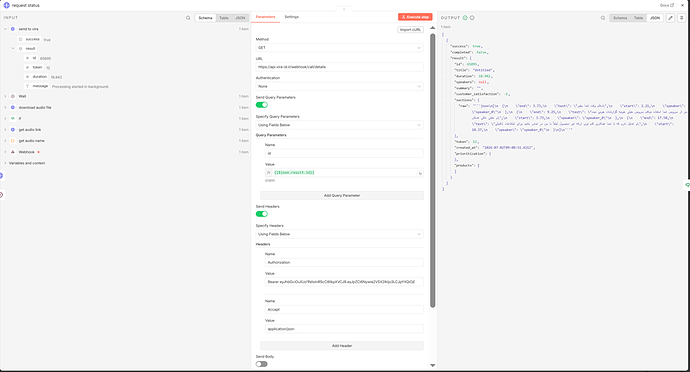Click Import cURL button
690x372 pixels.
tap(410, 29)
